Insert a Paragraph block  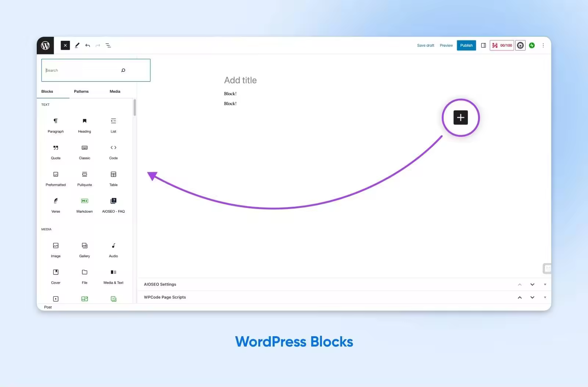tap(56, 125)
